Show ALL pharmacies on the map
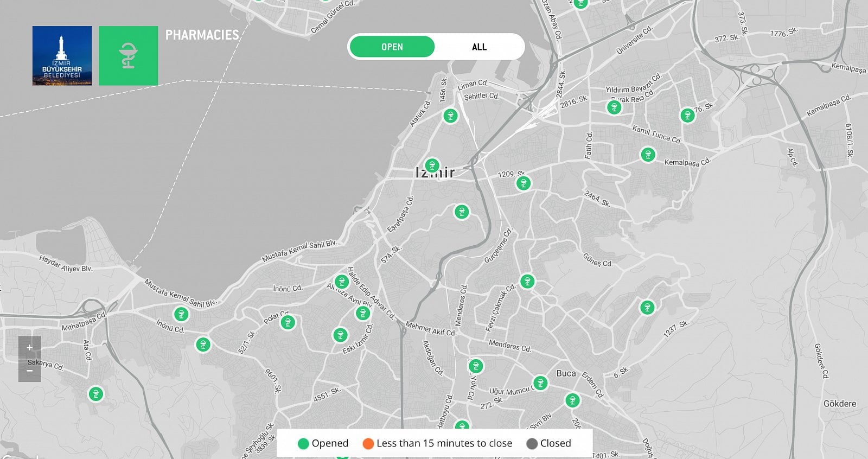 tap(479, 47)
